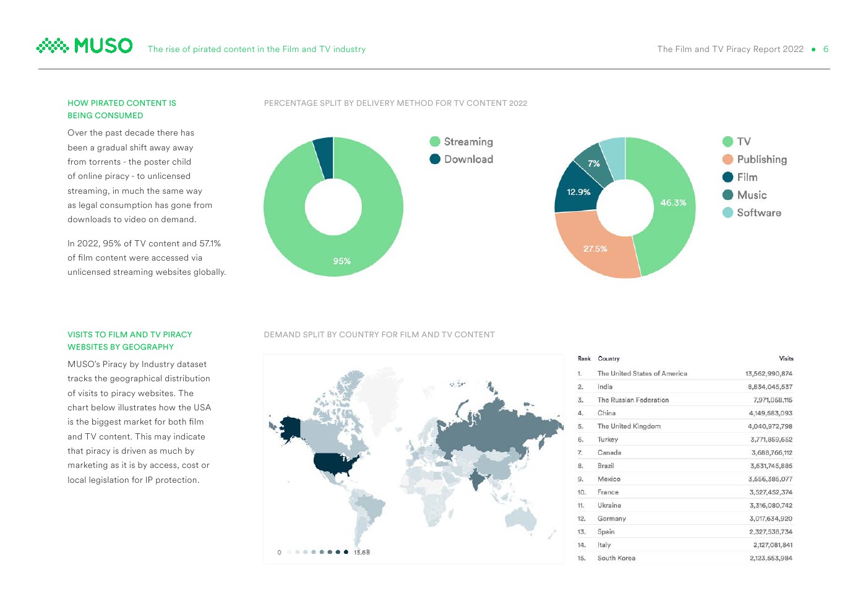Image resolution: width=868 pixels, height=614 pixels.
Task: Select the South Korea table row
Action: point(684,558)
